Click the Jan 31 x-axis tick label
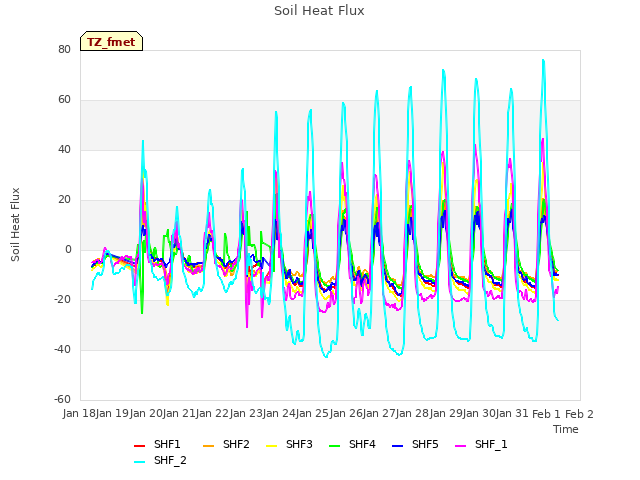 (x=513, y=413)
